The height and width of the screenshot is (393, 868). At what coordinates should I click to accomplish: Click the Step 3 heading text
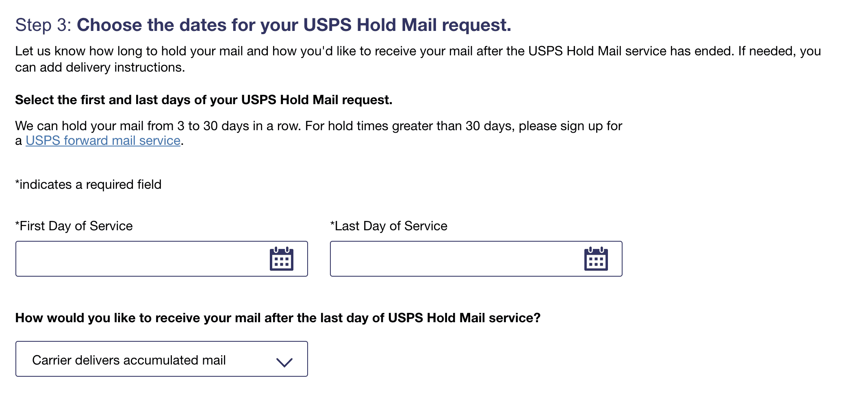tap(263, 24)
